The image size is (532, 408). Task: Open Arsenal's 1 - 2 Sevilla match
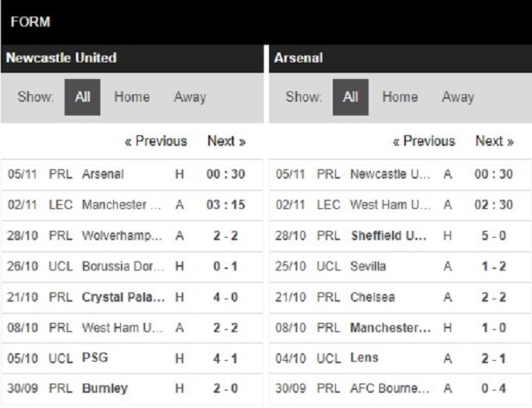368,266
